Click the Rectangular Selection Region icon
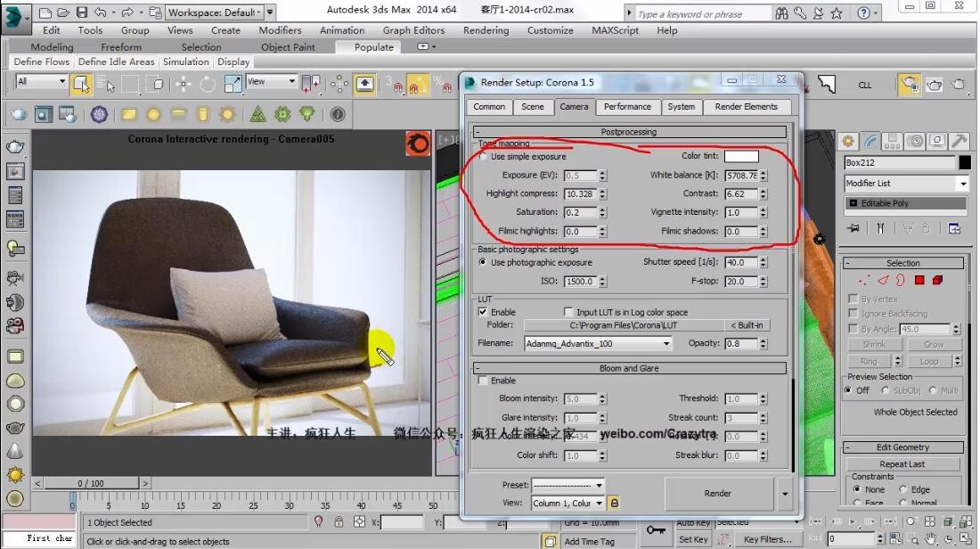This screenshot has width=980, height=549. [130, 84]
